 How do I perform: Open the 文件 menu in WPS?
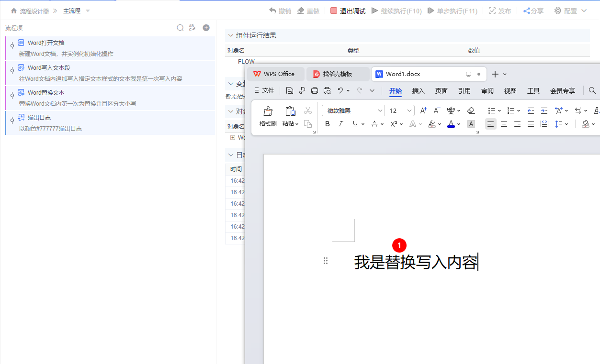(269, 90)
